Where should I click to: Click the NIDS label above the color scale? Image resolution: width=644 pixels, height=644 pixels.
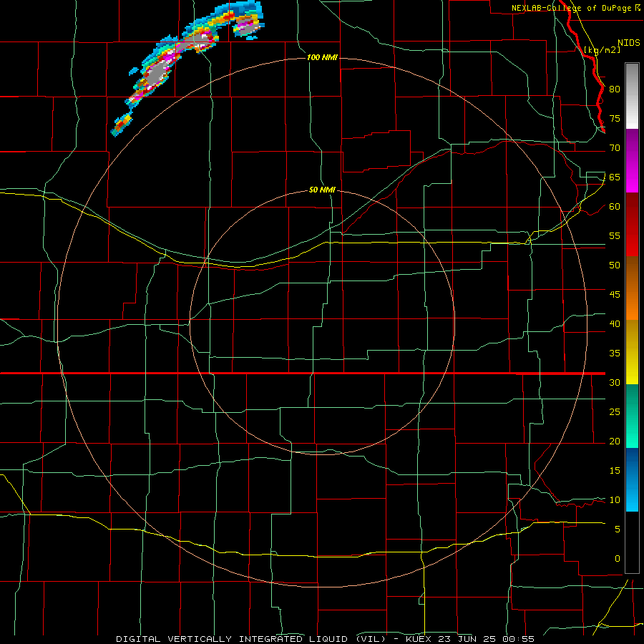[x=628, y=43]
